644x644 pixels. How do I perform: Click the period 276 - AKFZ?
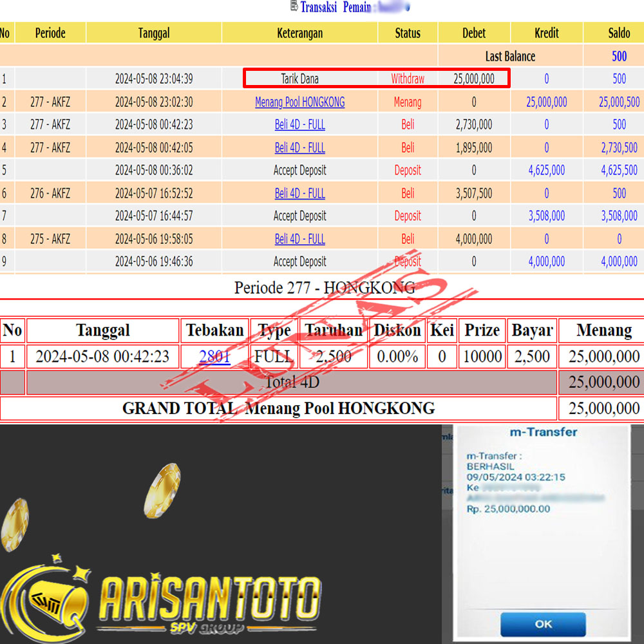50,193
